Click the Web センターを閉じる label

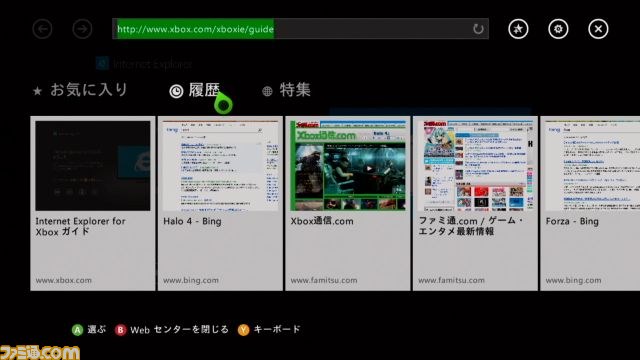tap(180, 330)
